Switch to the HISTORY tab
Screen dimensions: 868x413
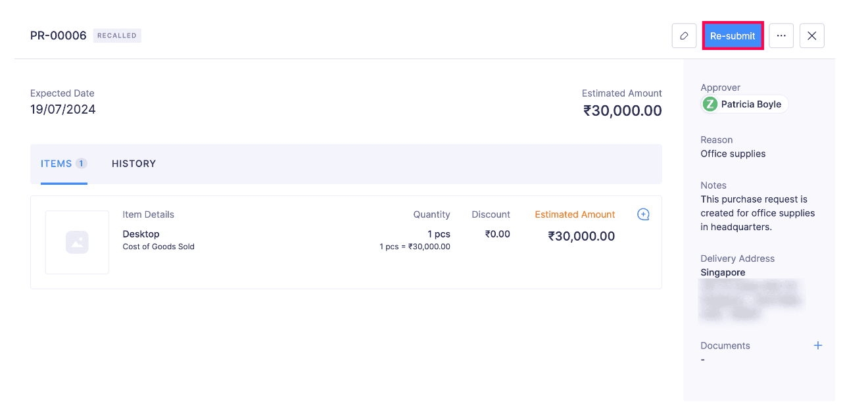coord(133,164)
